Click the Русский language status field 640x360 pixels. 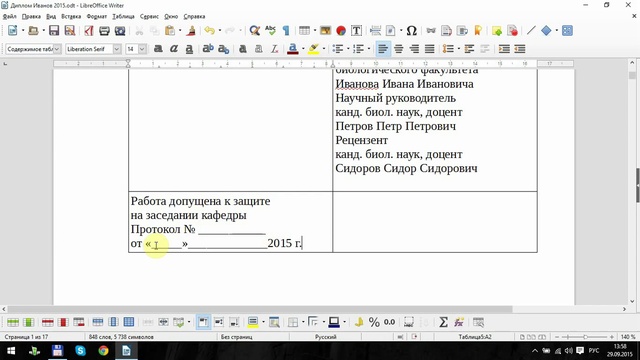tap(325, 337)
